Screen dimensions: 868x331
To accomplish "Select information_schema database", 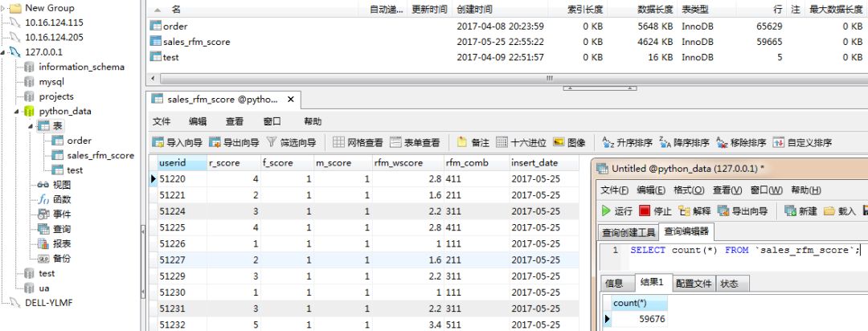I will click(x=81, y=67).
